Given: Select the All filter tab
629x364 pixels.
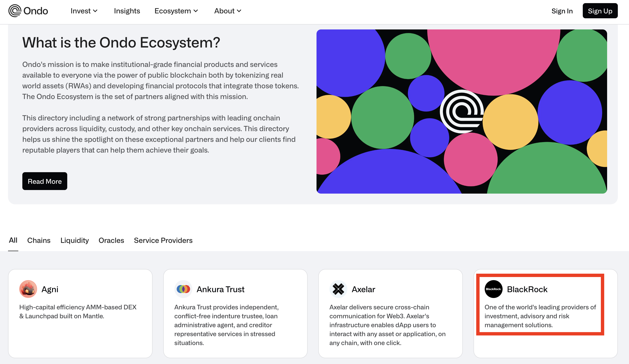Looking at the screenshot, I should point(13,240).
